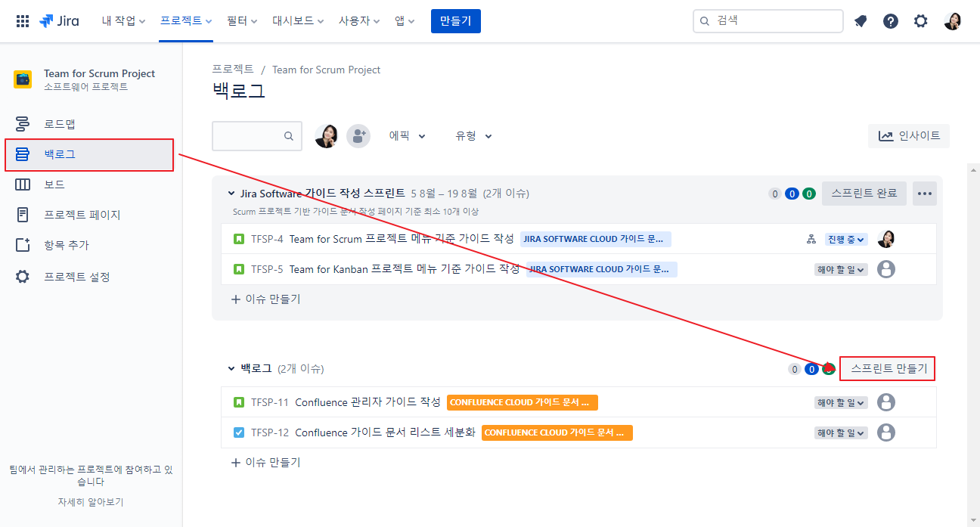Open the 필터 menu in top navigation
The width and height of the screenshot is (980, 527).
point(242,21)
